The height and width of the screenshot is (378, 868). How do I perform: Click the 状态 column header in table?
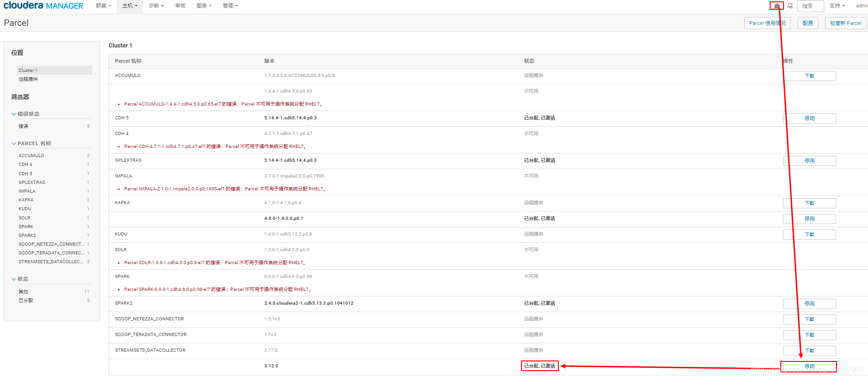coord(529,61)
